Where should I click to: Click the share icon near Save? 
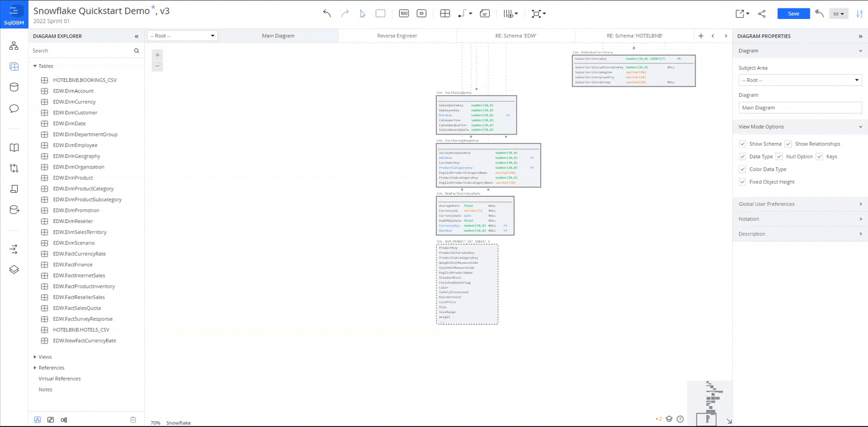tap(762, 14)
